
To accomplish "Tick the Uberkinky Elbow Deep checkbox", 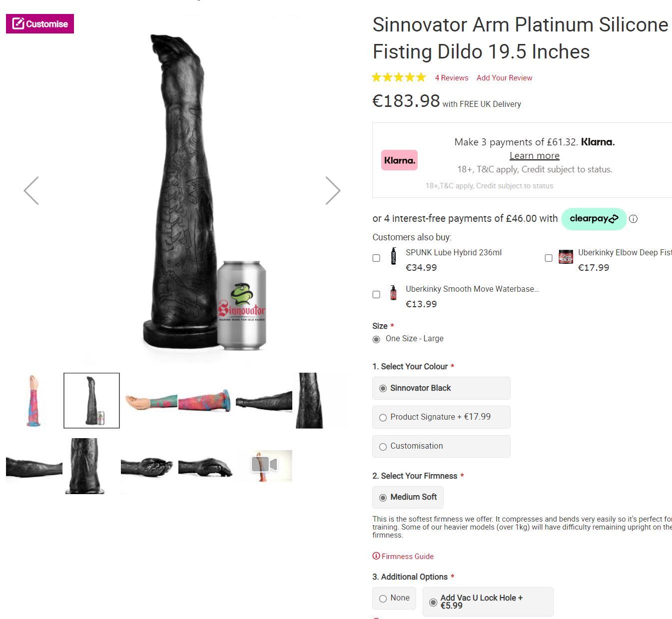I will 549,258.
